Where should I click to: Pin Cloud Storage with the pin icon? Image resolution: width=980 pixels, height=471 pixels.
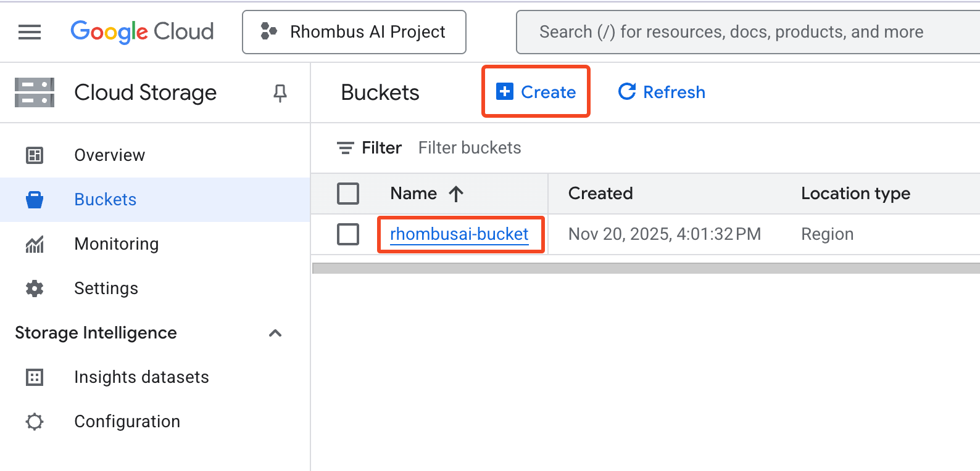(x=280, y=93)
